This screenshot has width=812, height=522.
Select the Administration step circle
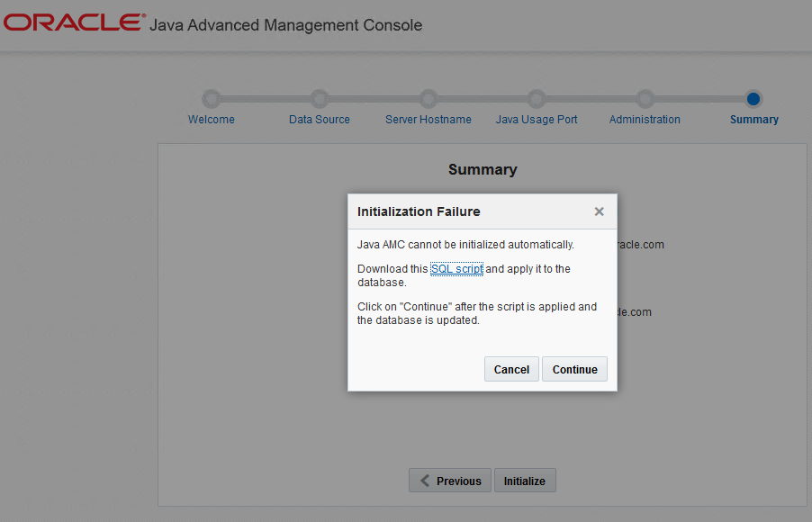click(645, 98)
